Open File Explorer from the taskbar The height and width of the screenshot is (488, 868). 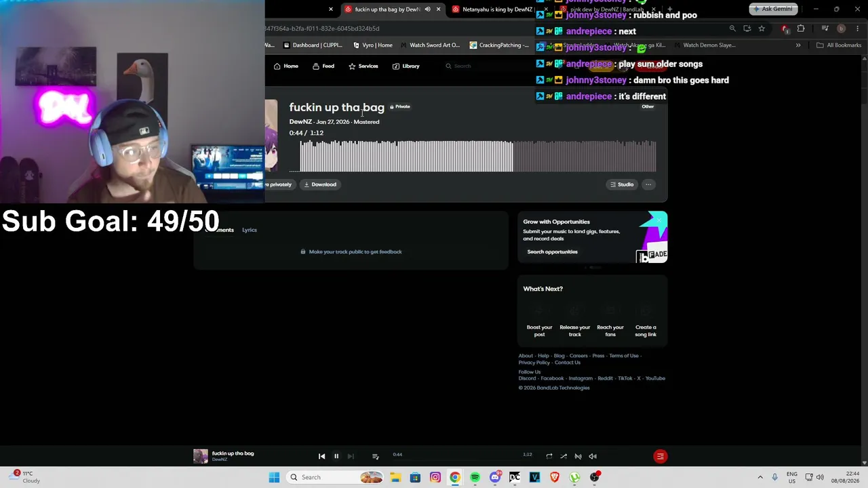point(395,477)
